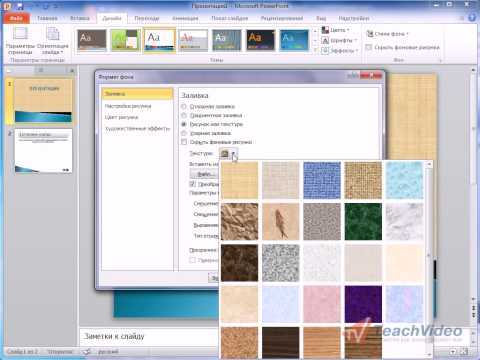The width and height of the screenshot is (480, 360).
Task: Select gradient fill (Градиентная заливка) radio button
Action: coord(184,115)
